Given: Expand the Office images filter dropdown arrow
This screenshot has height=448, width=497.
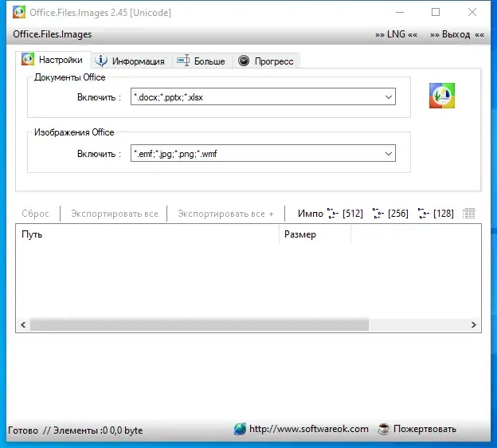Looking at the screenshot, I should click(x=389, y=154).
